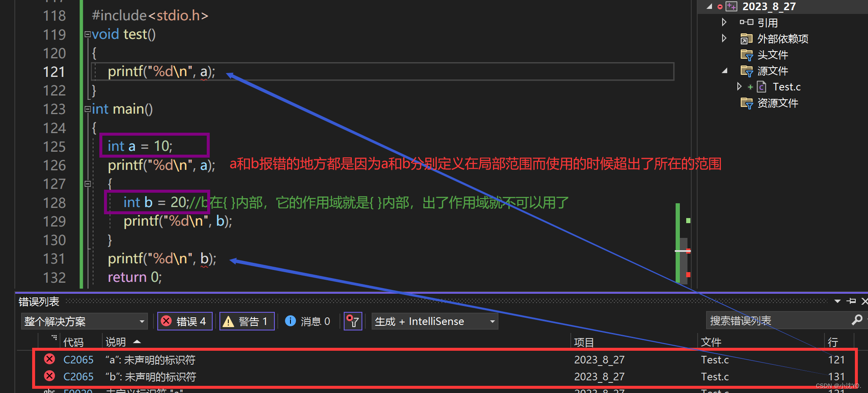The image size is (868, 393).
Task: Select the 2023_8_27 project icon
Action: click(x=731, y=6)
